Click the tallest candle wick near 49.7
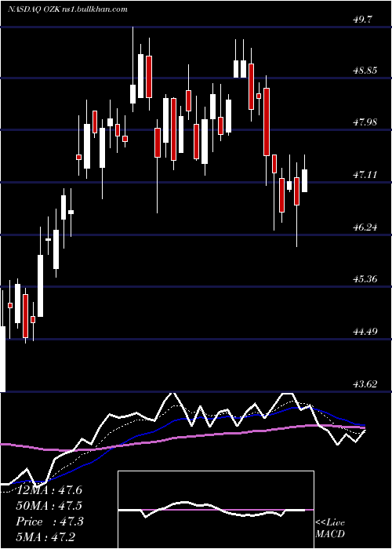The height and width of the screenshot is (549, 392). [x=133, y=69]
